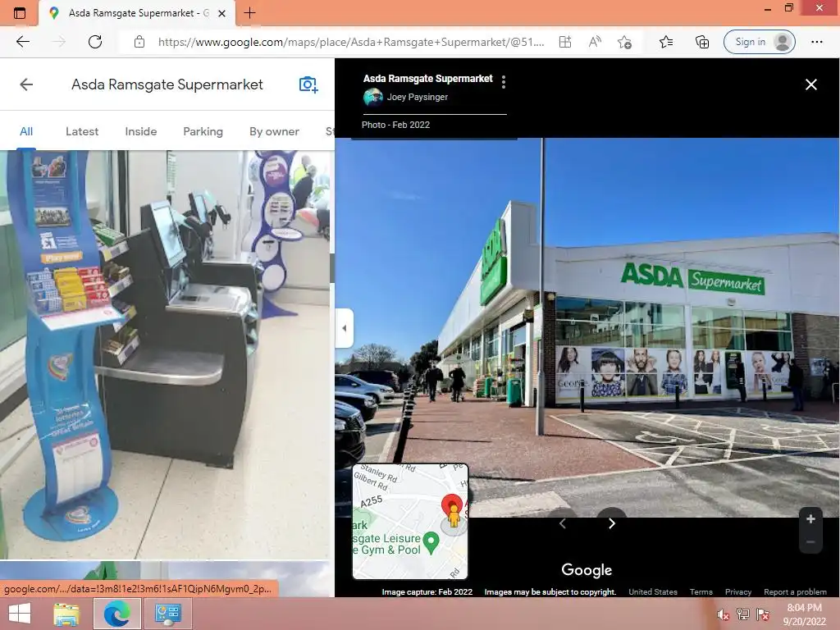Viewport: 840px width, 630px height.
Task: Open the Favorites list
Action: (x=666, y=42)
